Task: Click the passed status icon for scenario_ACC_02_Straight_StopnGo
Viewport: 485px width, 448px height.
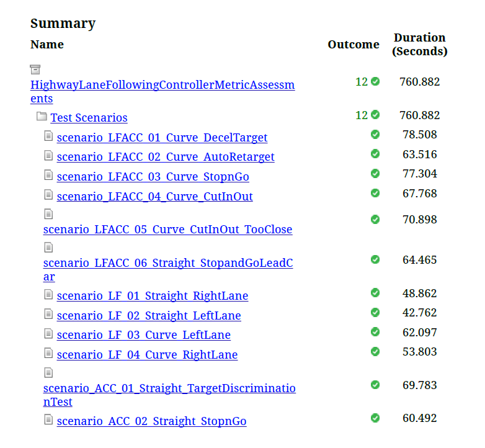Action: pos(375,418)
